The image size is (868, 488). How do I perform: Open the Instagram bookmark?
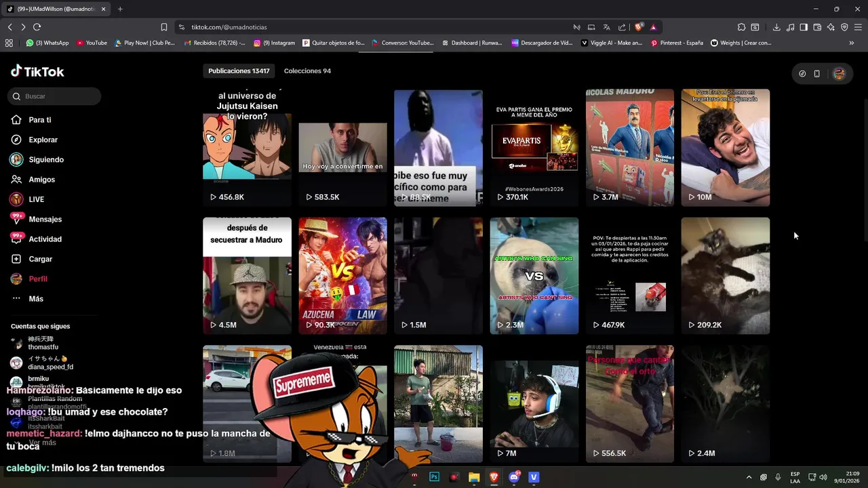point(274,43)
